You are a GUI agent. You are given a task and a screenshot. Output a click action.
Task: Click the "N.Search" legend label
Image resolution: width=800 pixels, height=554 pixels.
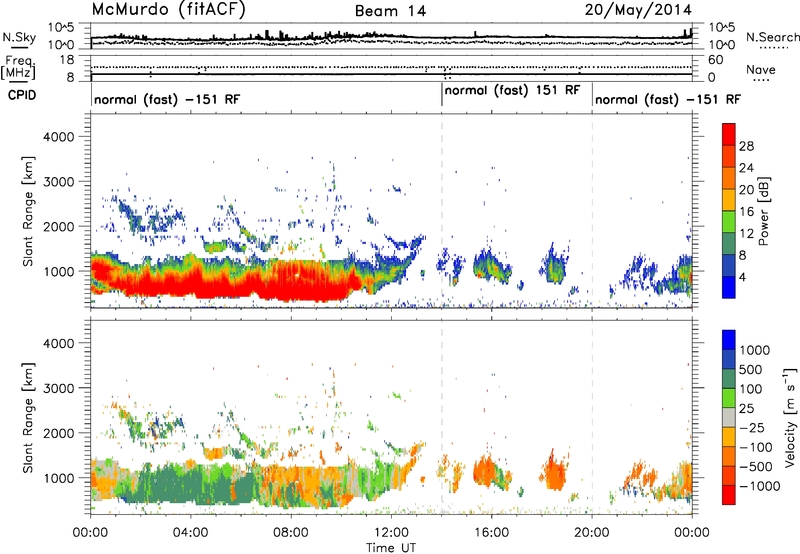(x=772, y=37)
